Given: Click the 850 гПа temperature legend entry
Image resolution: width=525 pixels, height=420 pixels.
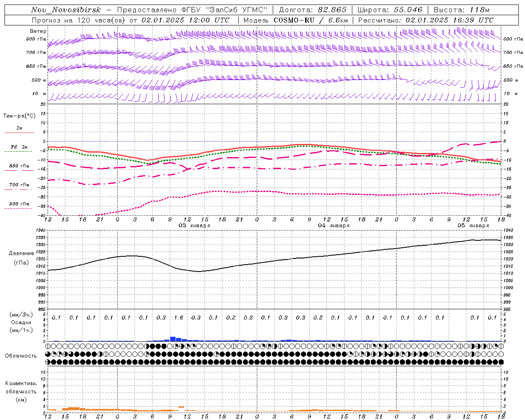Looking at the screenshot, I should pyautogui.click(x=19, y=166).
